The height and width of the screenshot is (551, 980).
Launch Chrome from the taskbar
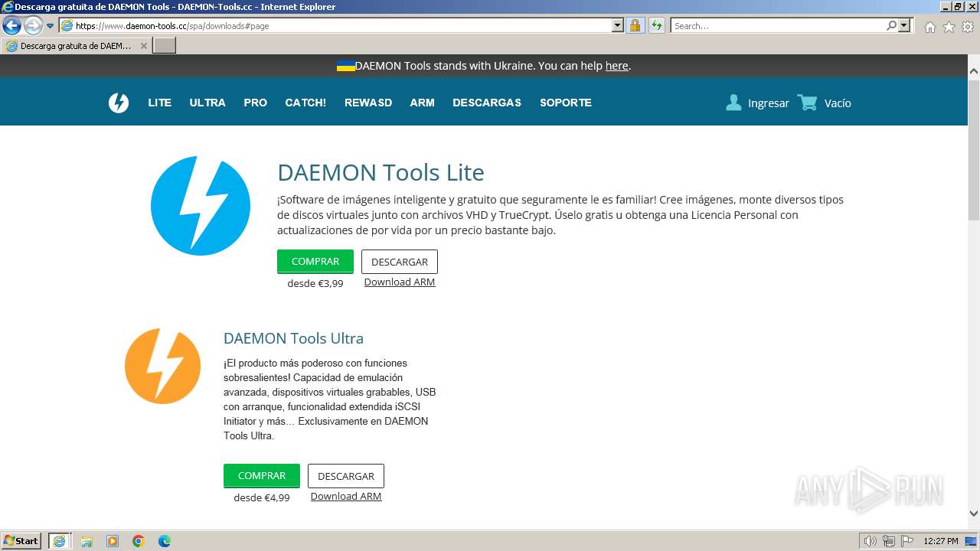pyautogui.click(x=139, y=541)
